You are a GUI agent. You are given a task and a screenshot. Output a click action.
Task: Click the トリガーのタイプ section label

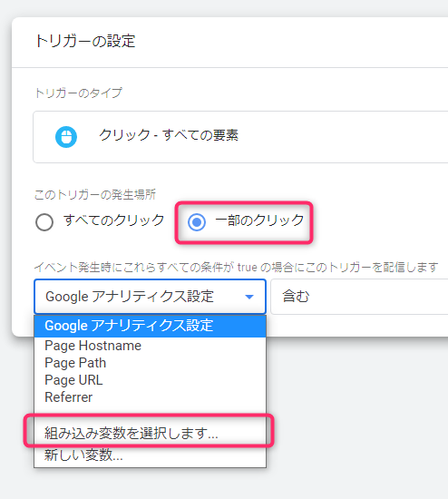click(78, 93)
